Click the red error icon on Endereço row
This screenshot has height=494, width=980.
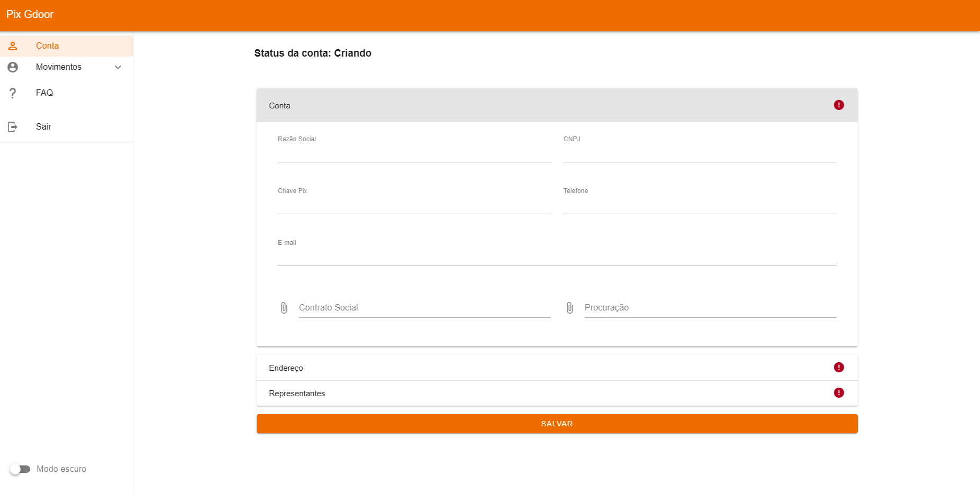click(839, 368)
